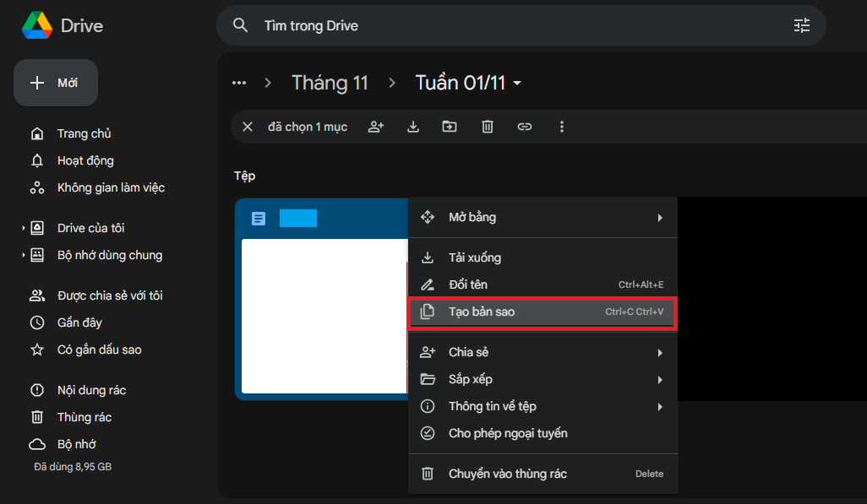Open the three-dot more actions menu
Viewport: 867px width, 504px height.
[562, 127]
